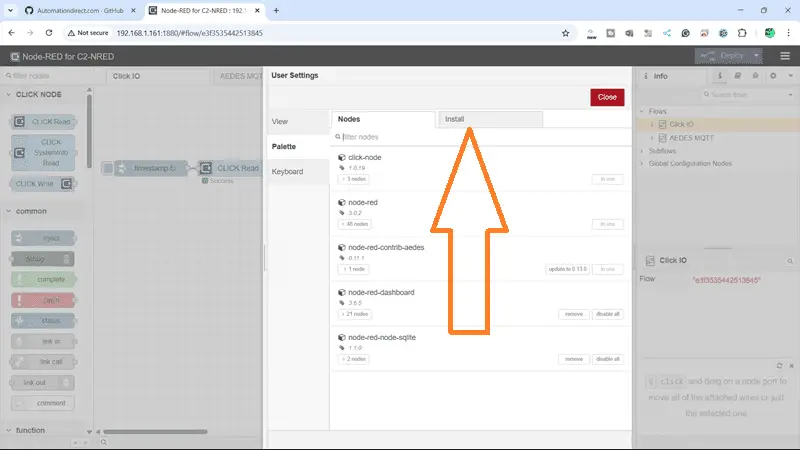Click the Deploy button
Viewport: 800px width, 450px height.
(x=722, y=56)
